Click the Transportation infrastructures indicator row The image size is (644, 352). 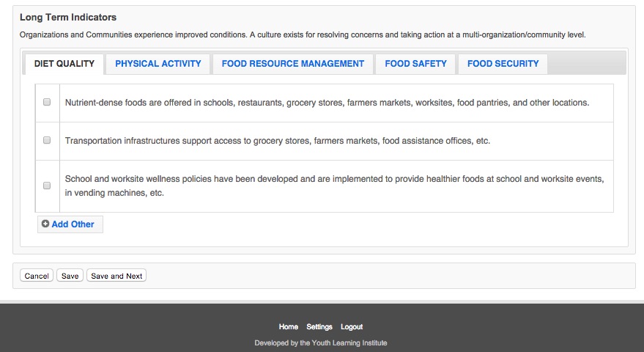(277, 141)
